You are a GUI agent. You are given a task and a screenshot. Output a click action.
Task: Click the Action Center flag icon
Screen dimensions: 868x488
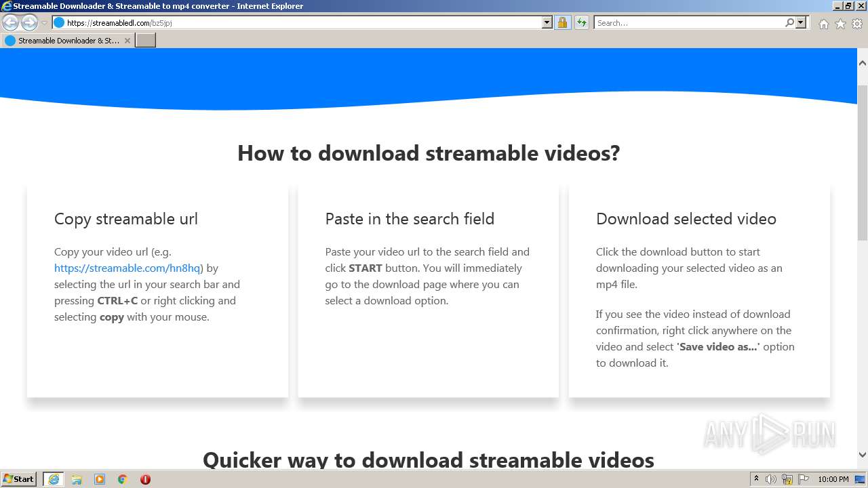(x=804, y=479)
